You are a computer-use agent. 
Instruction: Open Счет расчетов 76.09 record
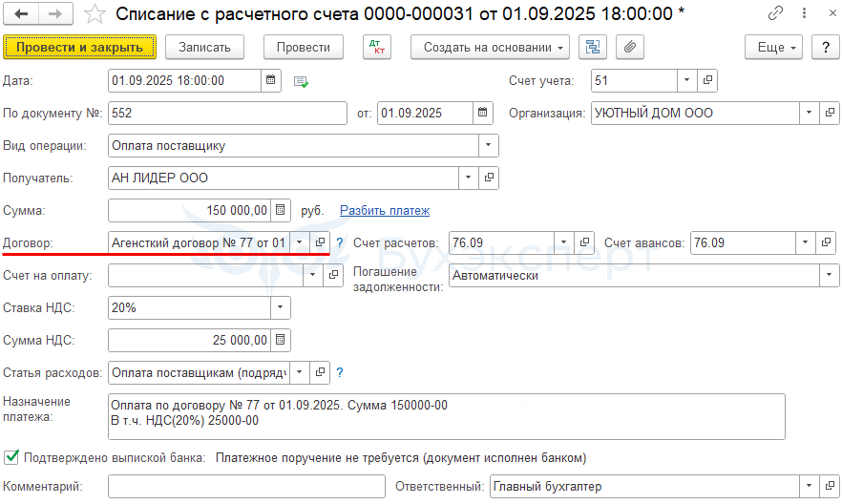[584, 242]
